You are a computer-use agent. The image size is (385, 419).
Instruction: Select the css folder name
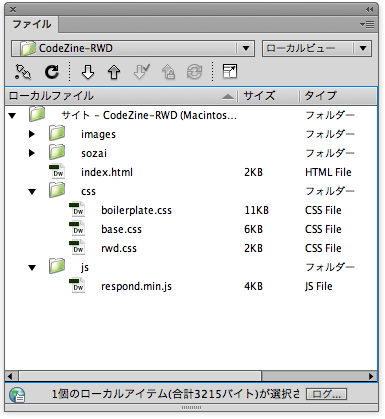[88, 192]
